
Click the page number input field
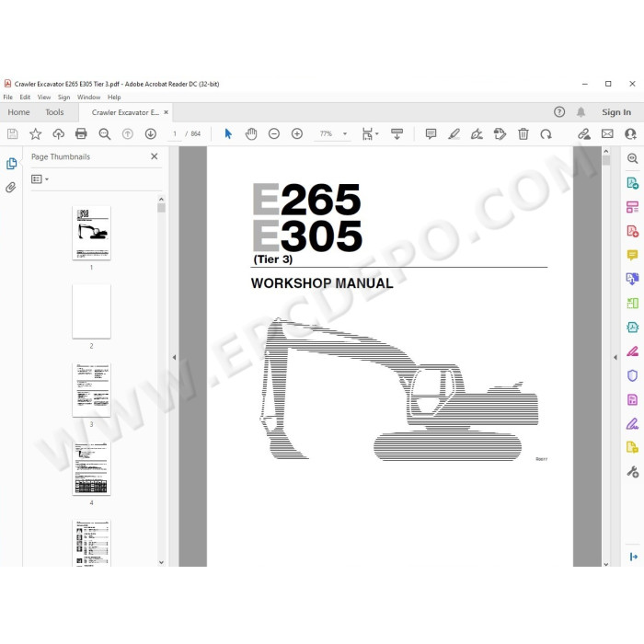click(x=175, y=134)
